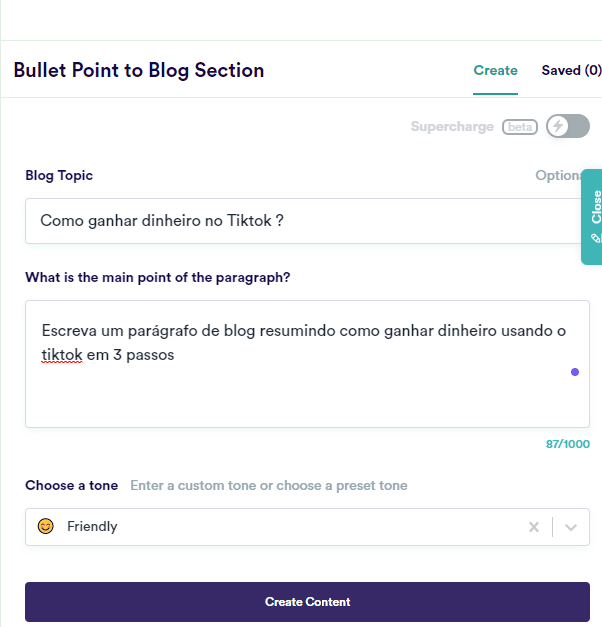Screen dimensions: 602x627
Task: Toggle the Supercharge lightning switch
Action: click(567, 127)
